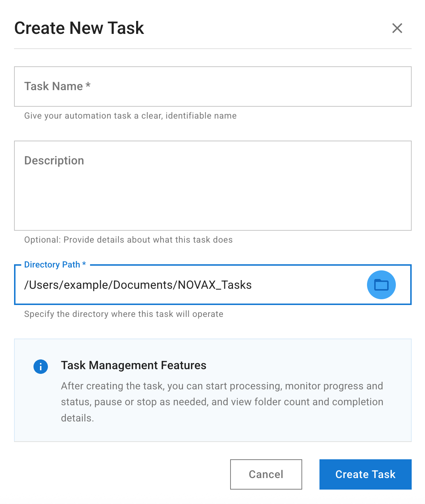This screenshot has width=425, height=504.
Task: Click inside the Description text area
Action: (x=212, y=186)
